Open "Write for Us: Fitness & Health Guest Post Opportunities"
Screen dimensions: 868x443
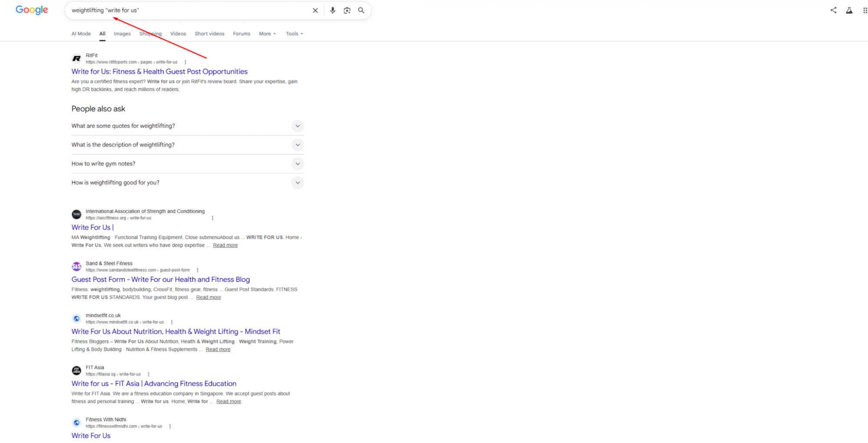[159, 72]
